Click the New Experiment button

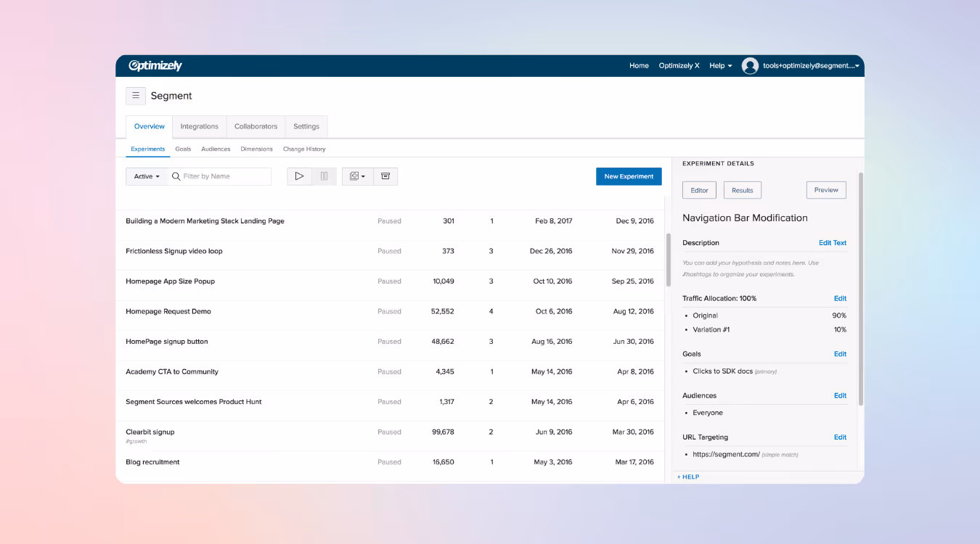point(629,176)
